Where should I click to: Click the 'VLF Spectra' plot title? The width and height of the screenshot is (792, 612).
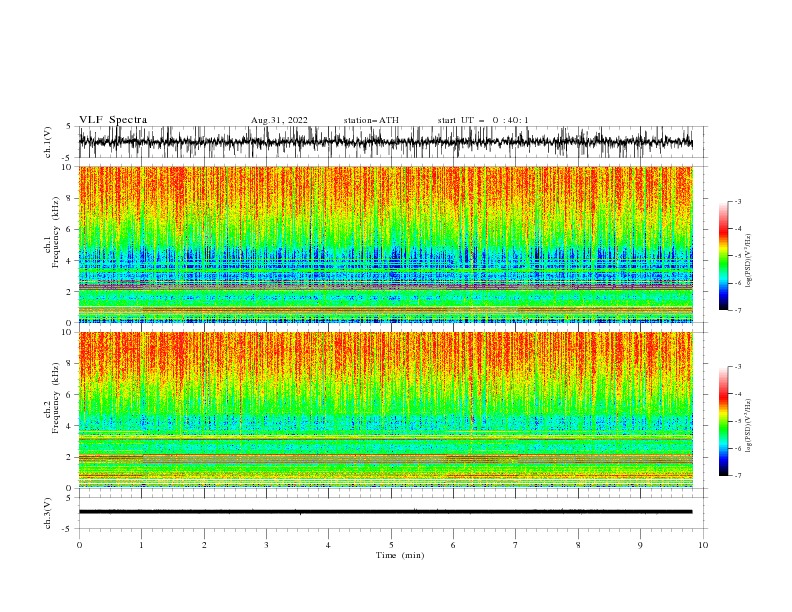(x=113, y=120)
